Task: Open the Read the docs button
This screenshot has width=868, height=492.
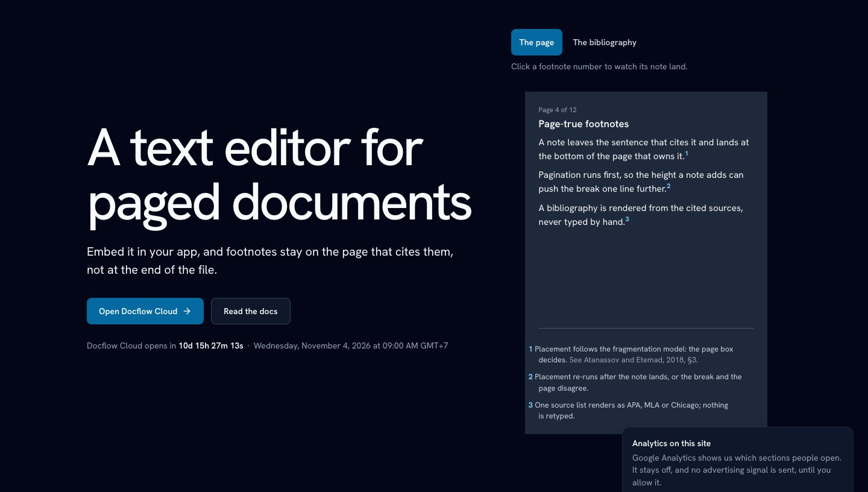Action: [251, 311]
